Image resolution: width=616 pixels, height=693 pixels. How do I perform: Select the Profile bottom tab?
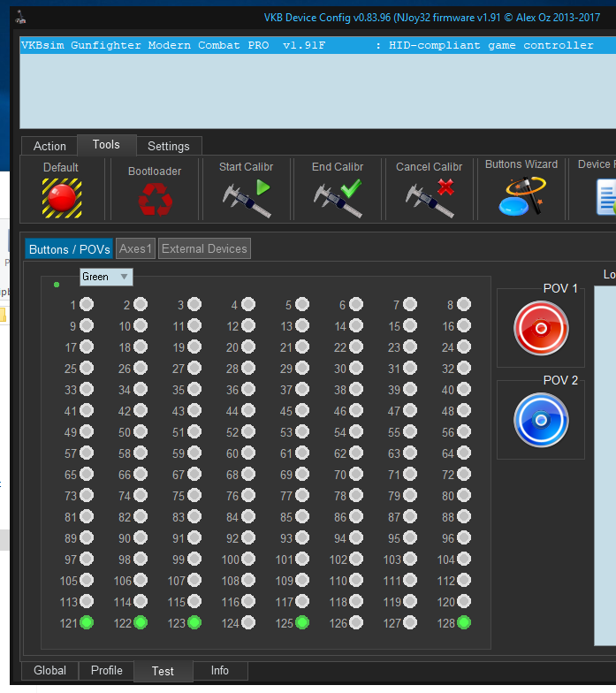[106, 670]
